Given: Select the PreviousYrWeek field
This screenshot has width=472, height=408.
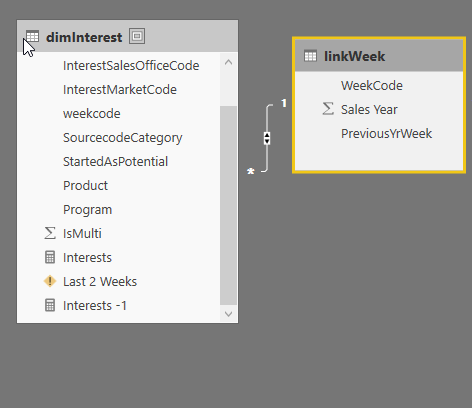Looking at the screenshot, I should 386,134.
